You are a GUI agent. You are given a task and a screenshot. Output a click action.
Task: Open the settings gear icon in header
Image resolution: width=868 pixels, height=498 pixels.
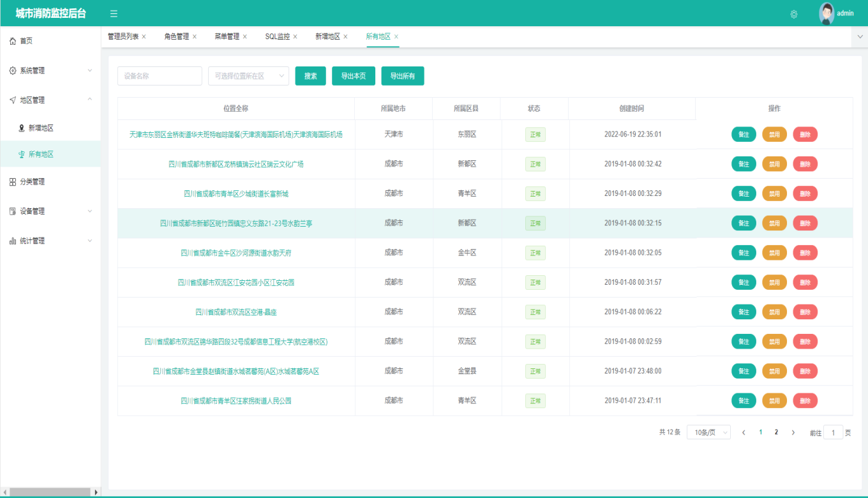pyautogui.click(x=794, y=14)
